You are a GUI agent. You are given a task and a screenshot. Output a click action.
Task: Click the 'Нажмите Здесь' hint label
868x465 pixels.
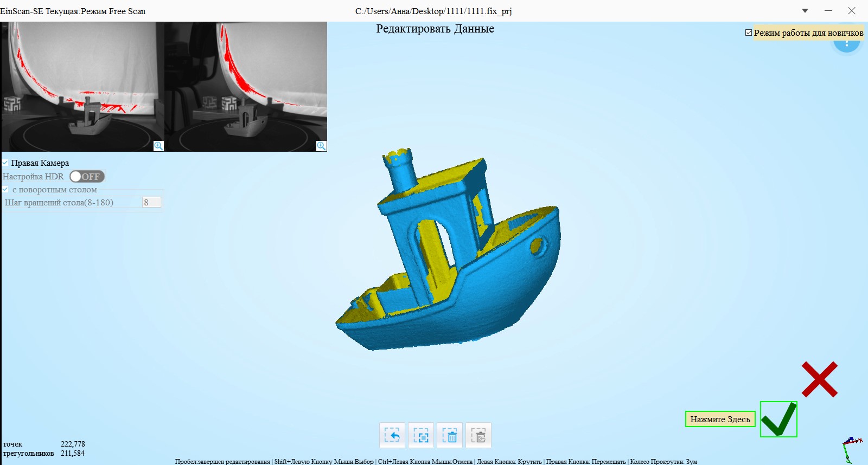coord(720,419)
